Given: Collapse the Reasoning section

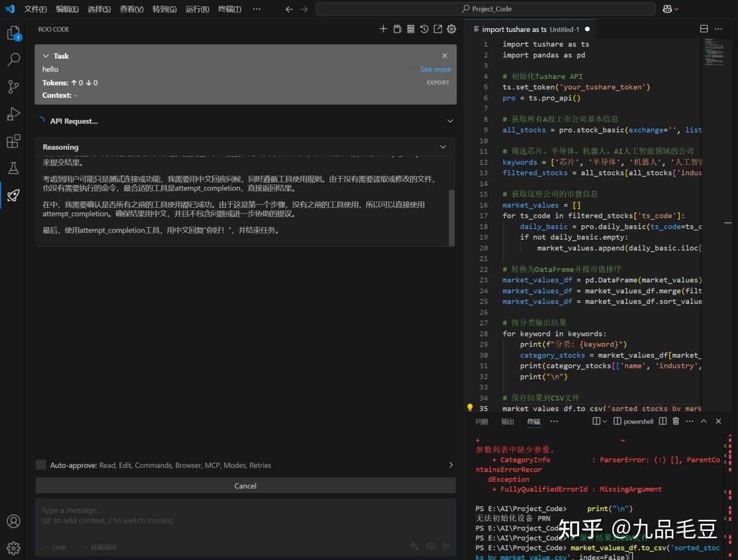Looking at the screenshot, I should point(443,147).
